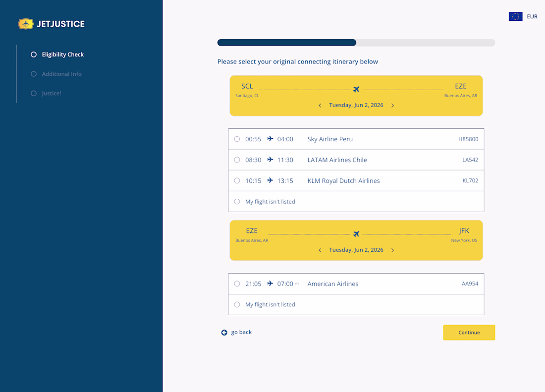Click plane icon in Sky Airline Peru row
Screen dimensions: 545x392
coord(270,139)
